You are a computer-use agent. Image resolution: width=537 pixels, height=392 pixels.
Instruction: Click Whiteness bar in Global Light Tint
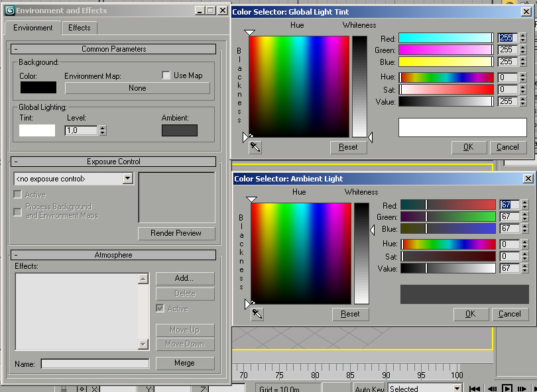click(359, 87)
